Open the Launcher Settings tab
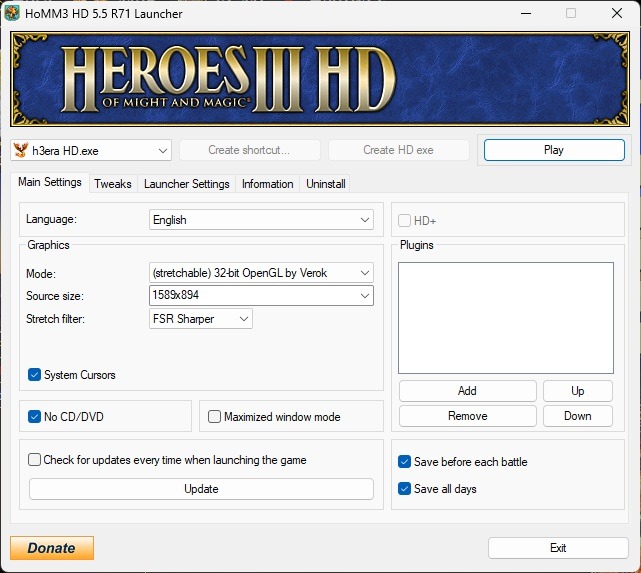 [x=186, y=184]
